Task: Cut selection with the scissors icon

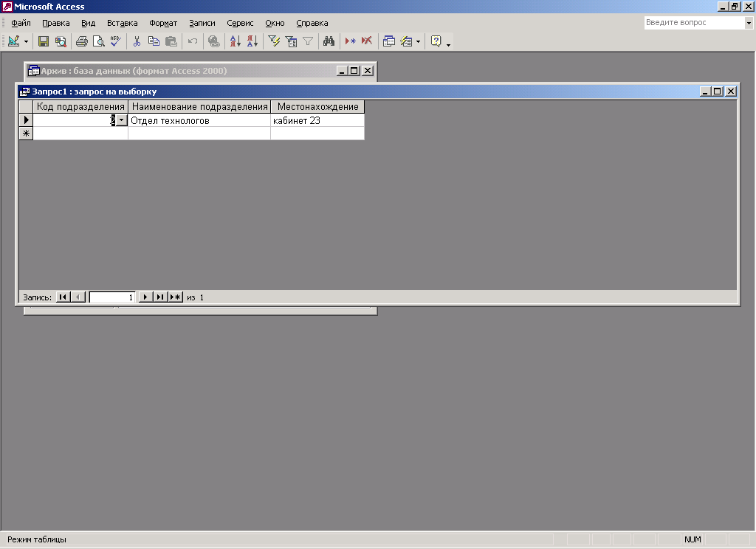Action: 137,41
